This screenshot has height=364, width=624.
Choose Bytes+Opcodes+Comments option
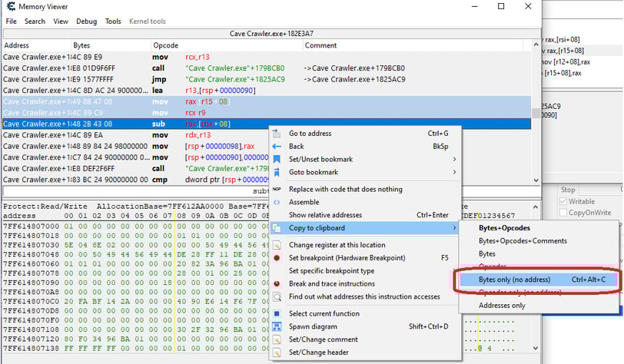(539, 240)
